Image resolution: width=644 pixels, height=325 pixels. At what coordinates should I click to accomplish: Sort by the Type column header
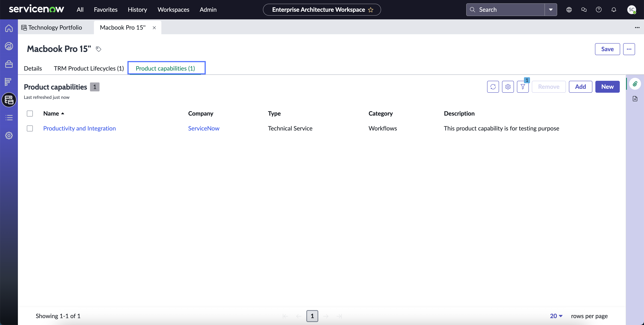pos(274,114)
